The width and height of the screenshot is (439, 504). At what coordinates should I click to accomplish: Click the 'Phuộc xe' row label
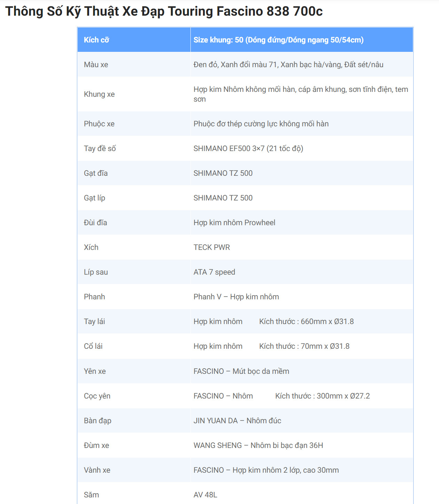(99, 124)
